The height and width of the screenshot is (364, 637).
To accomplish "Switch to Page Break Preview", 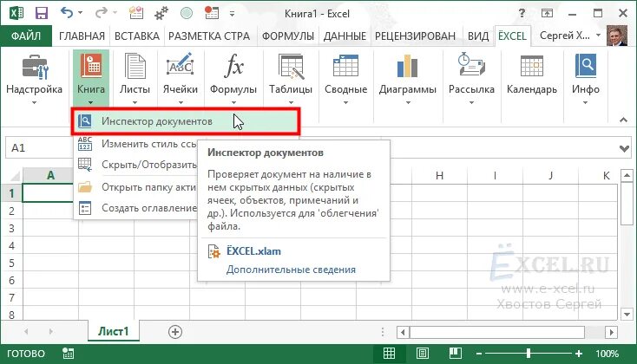I will [456, 354].
